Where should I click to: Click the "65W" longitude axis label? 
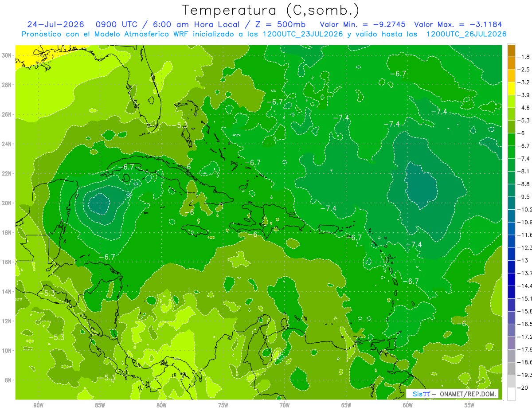point(346,405)
